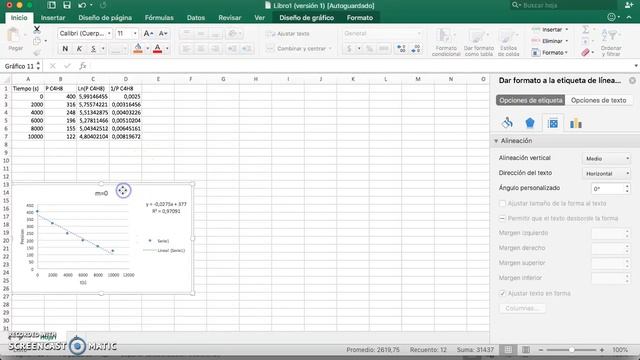
Task: Click Ajustar texto button
Action: click(288, 33)
